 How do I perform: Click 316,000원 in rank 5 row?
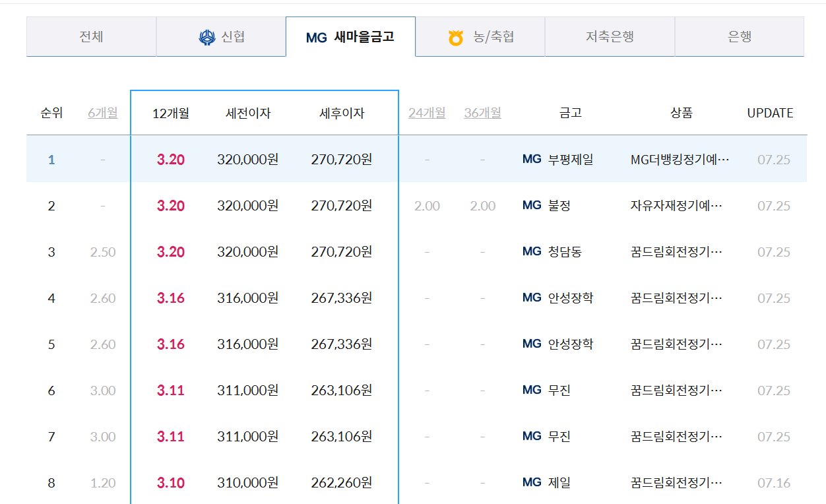pos(248,344)
